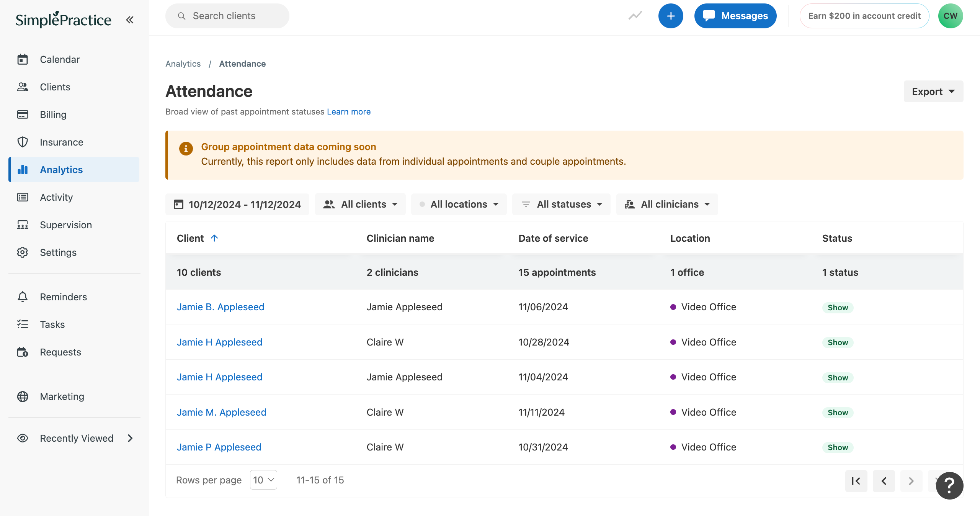
Task: Open client Jamie P Appleseed
Action: pos(219,447)
